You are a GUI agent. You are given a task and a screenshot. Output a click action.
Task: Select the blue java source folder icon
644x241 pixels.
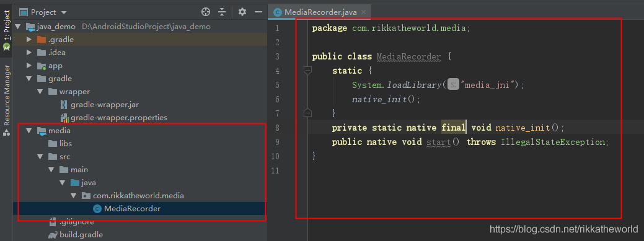(75, 183)
